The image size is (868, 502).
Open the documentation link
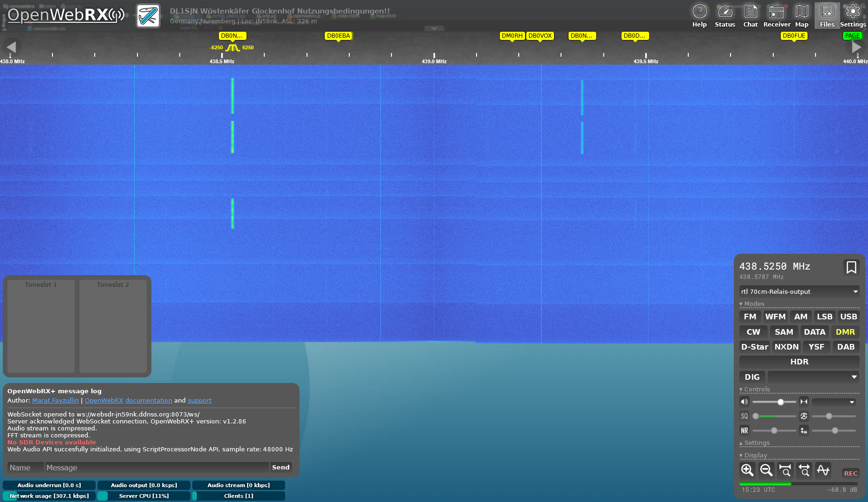tap(149, 400)
